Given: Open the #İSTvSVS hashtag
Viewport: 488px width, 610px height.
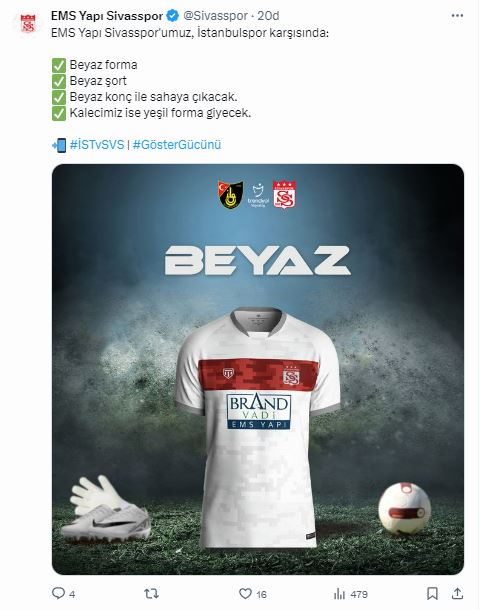Looking at the screenshot, I should click(x=97, y=145).
